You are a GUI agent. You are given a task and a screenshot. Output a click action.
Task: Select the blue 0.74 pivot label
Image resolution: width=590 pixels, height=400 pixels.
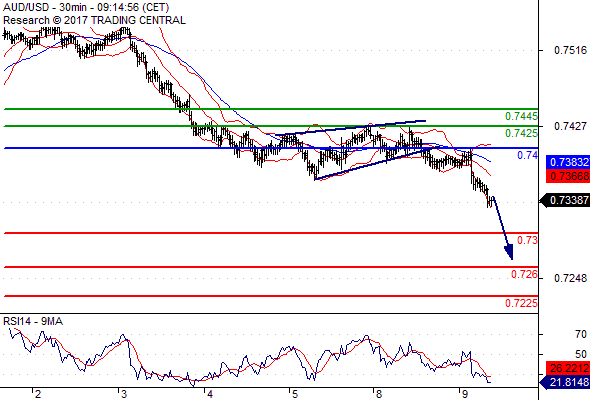click(528, 155)
